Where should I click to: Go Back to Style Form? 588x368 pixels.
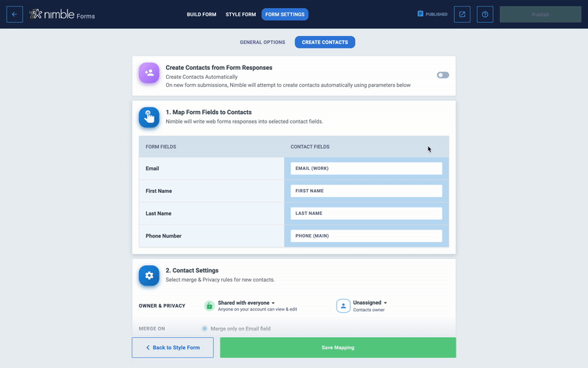(x=173, y=347)
